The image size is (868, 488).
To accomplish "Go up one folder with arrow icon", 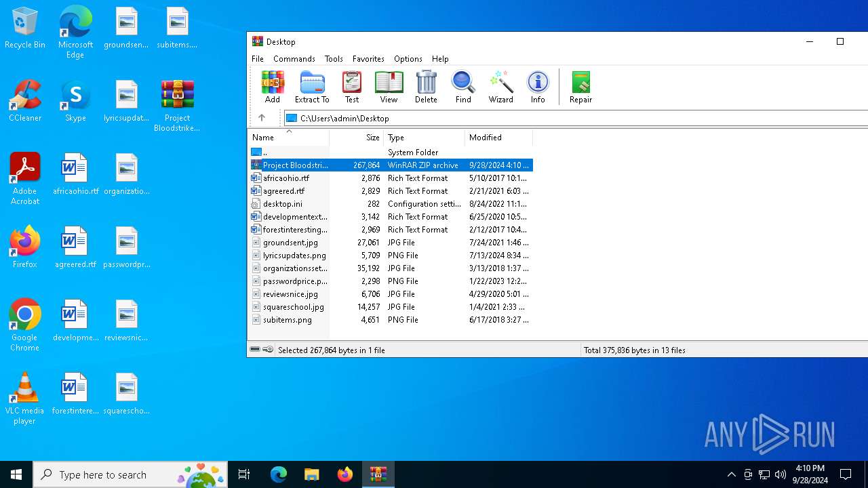I will point(262,118).
